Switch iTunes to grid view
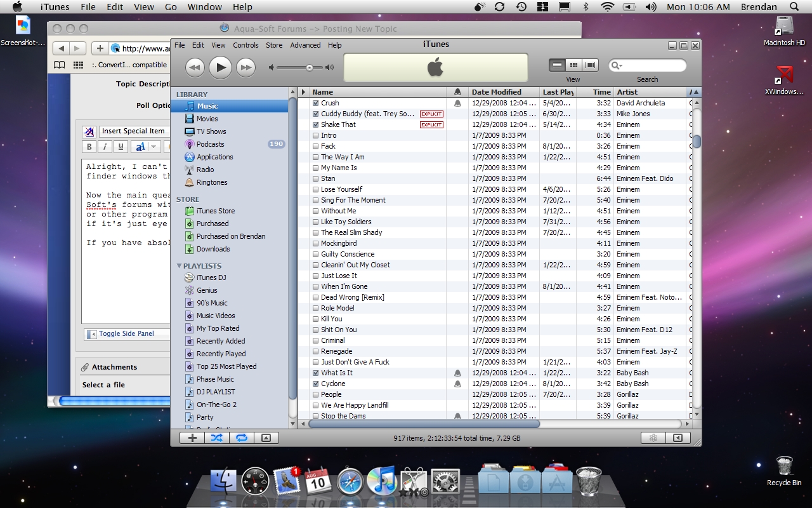This screenshot has height=508, width=812. [573, 65]
